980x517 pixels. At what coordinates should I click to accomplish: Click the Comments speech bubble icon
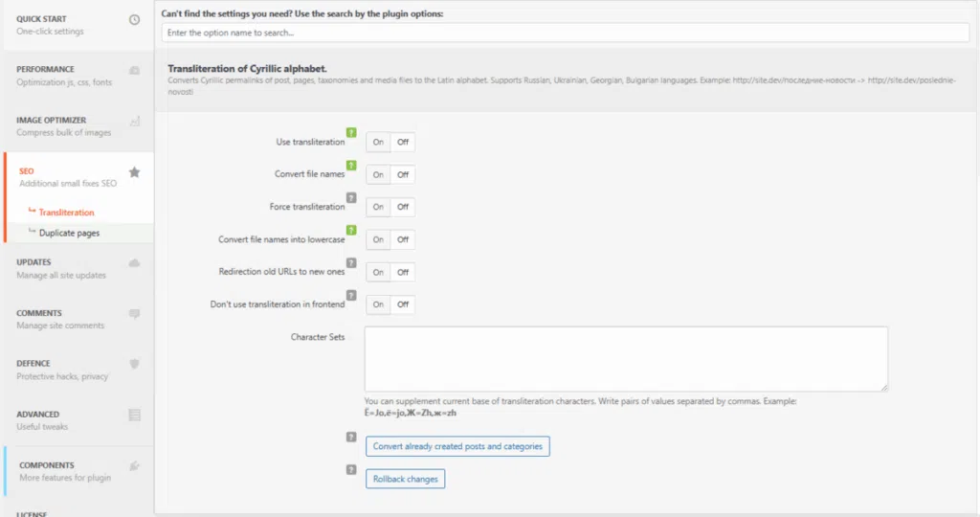(134, 314)
